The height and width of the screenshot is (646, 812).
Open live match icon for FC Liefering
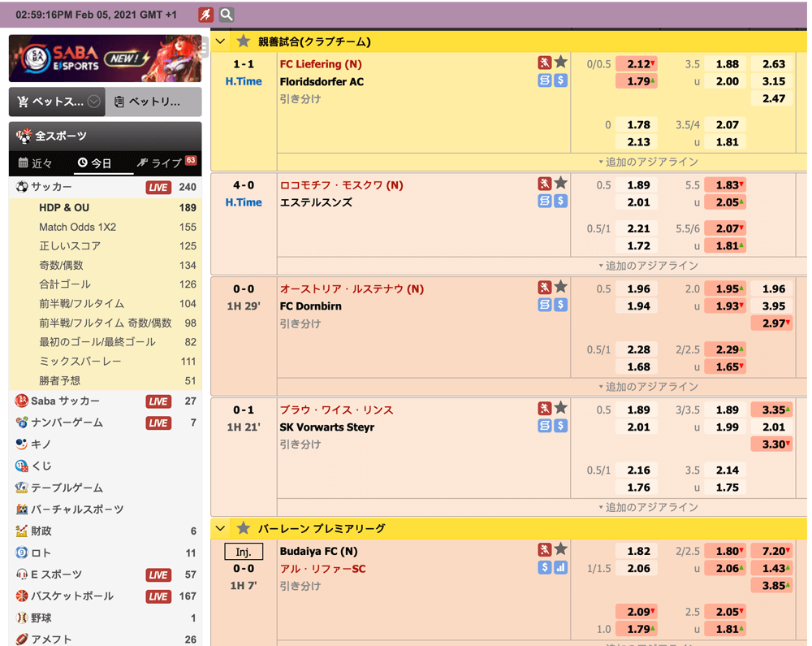[544, 63]
